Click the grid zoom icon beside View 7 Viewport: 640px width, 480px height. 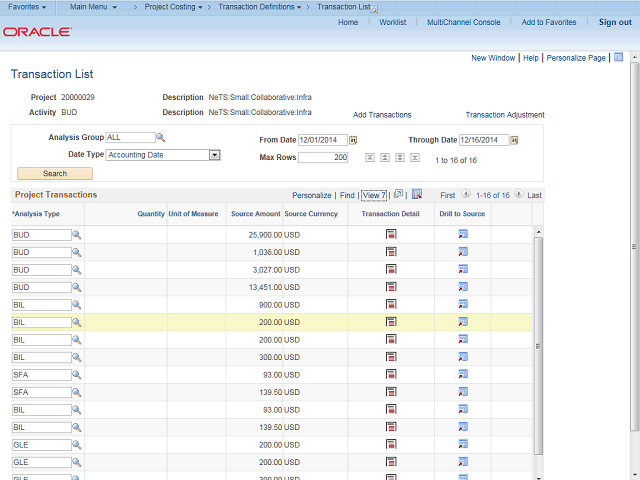click(398, 195)
